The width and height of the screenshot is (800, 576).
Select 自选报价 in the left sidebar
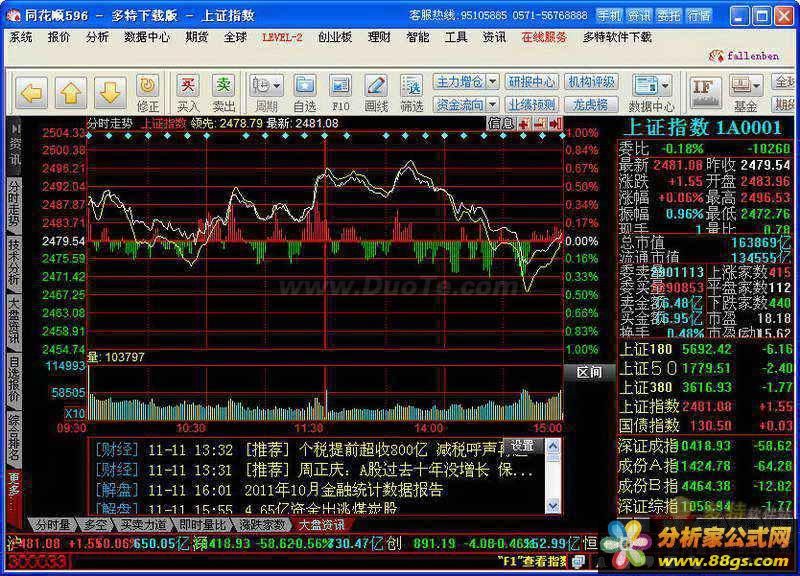tap(14, 379)
